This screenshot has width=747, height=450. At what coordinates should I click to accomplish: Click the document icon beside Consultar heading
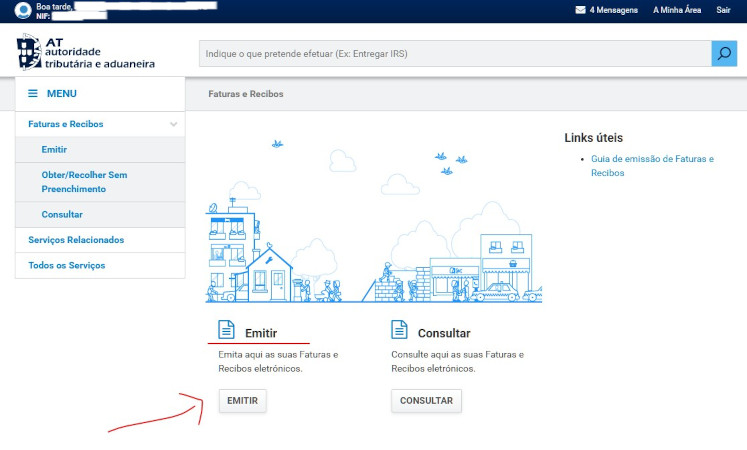[x=399, y=331]
